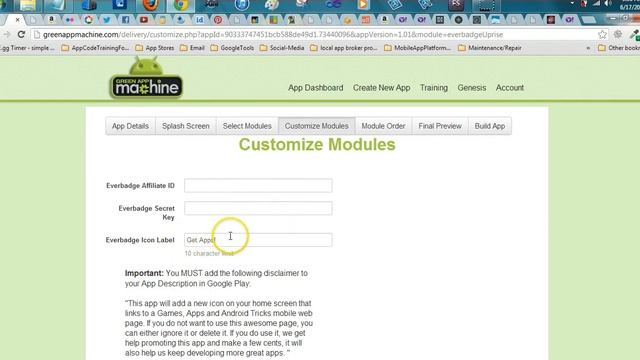Image resolution: width=640 pixels, height=360 pixels.
Task: Select the Customize Modules tab
Action: pyautogui.click(x=317, y=126)
